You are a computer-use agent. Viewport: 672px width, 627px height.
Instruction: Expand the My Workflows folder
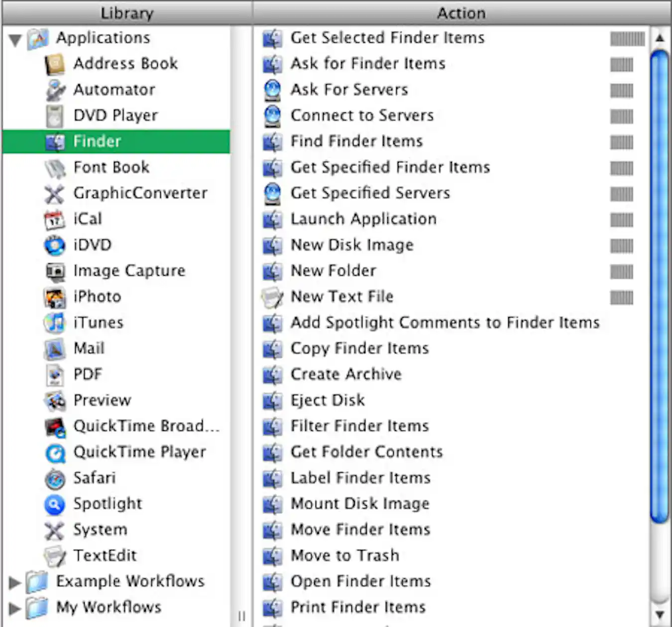pyautogui.click(x=15, y=608)
